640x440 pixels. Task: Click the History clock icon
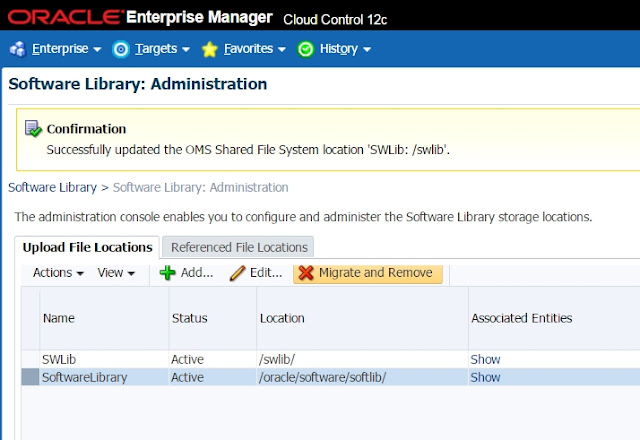[306, 48]
